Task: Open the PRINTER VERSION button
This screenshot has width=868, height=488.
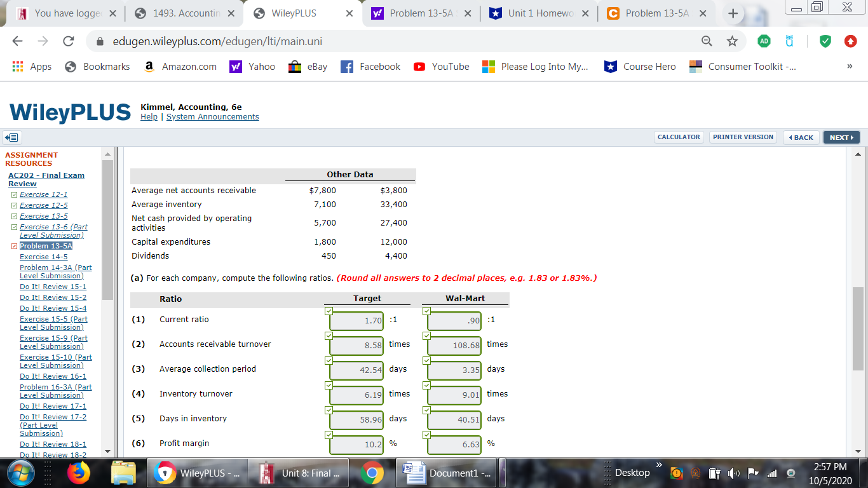Action: (x=743, y=137)
